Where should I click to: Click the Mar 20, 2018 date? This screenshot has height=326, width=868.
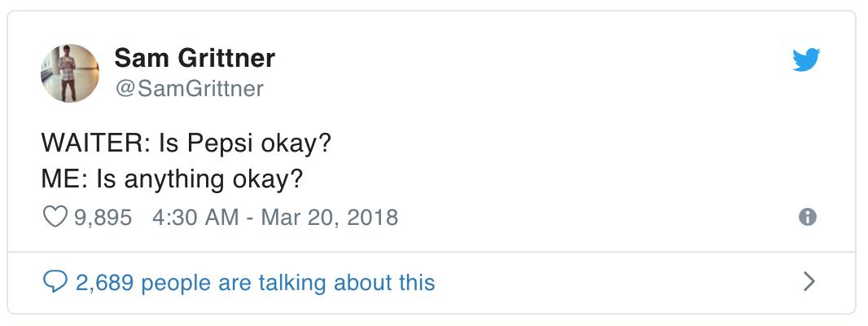(329, 218)
